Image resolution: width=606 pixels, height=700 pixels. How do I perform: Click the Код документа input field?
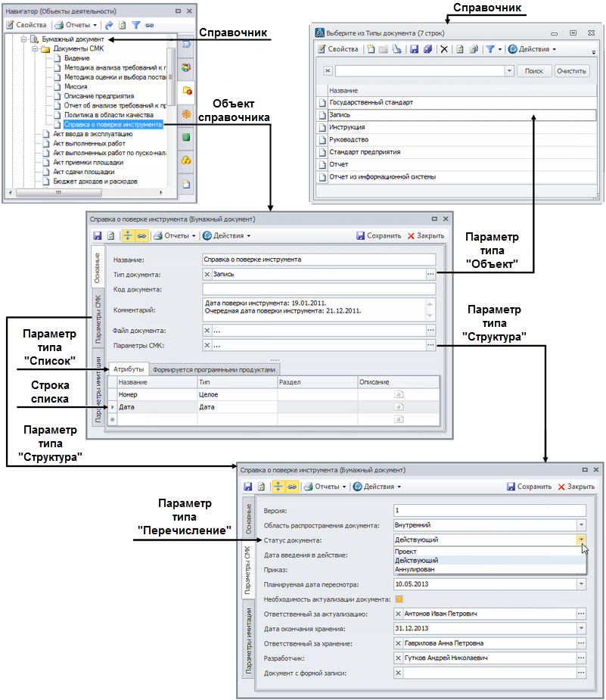click(x=319, y=288)
